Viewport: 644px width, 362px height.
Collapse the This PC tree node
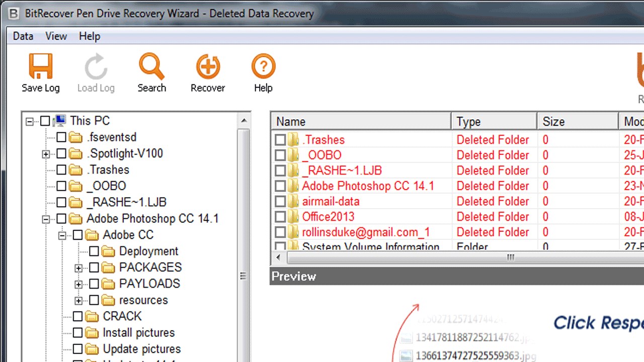click(x=30, y=121)
